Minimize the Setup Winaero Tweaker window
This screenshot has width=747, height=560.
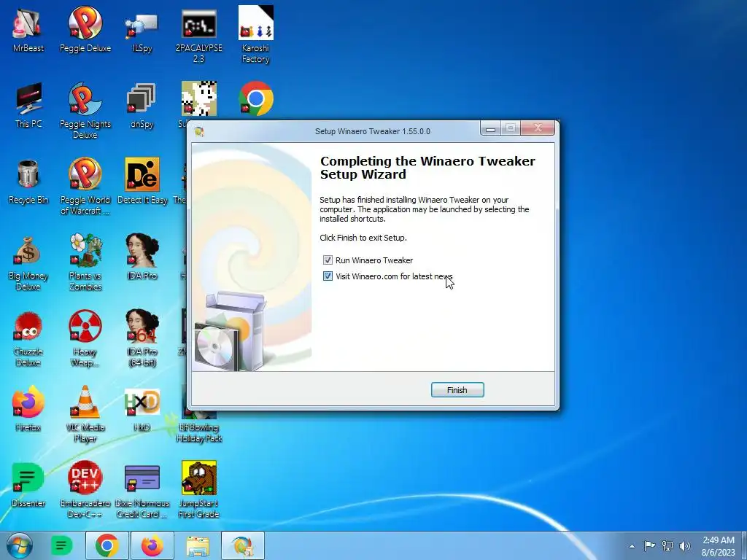point(490,128)
